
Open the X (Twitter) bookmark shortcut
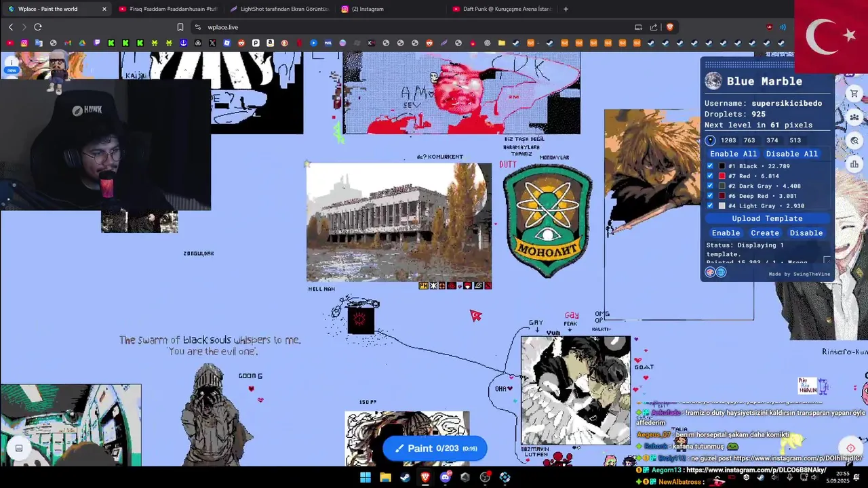[212, 43]
